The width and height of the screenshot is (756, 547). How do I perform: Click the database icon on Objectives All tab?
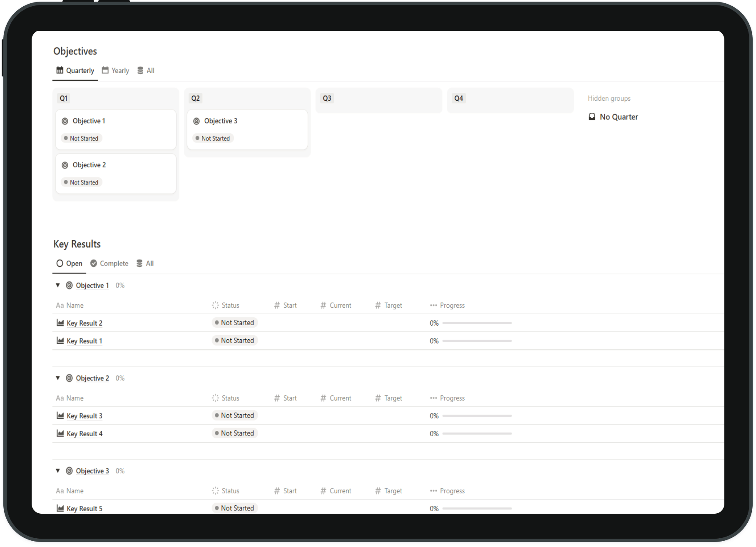tap(140, 70)
